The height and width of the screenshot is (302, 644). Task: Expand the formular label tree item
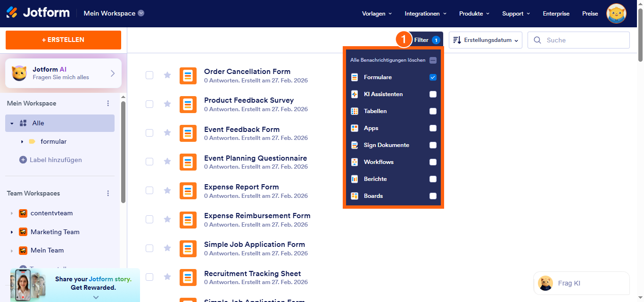[22, 141]
